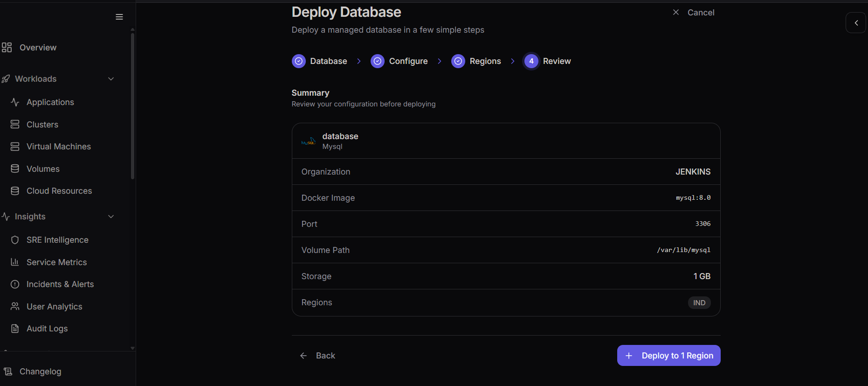The height and width of the screenshot is (386, 868).
Task: Open SRE Intelligence page
Action: [x=57, y=240]
